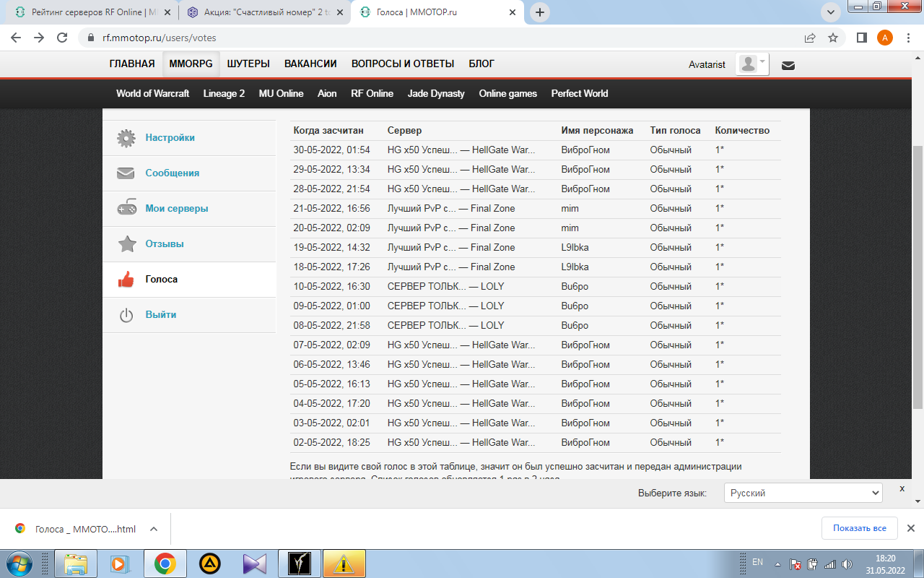Click character name L9lbka on 19-05-2022
This screenshot has height=578, width=924.
pyautogui.click(x=575, y=247)
